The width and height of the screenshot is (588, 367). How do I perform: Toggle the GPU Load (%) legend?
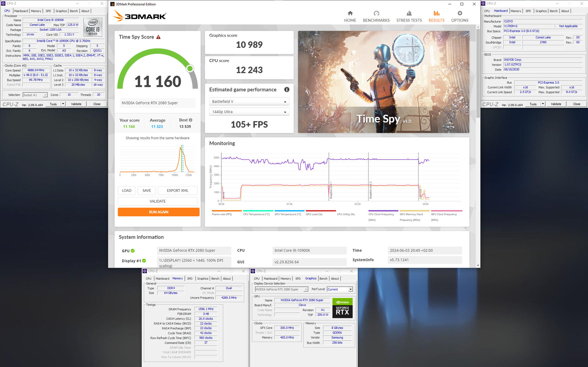[314, 214]
